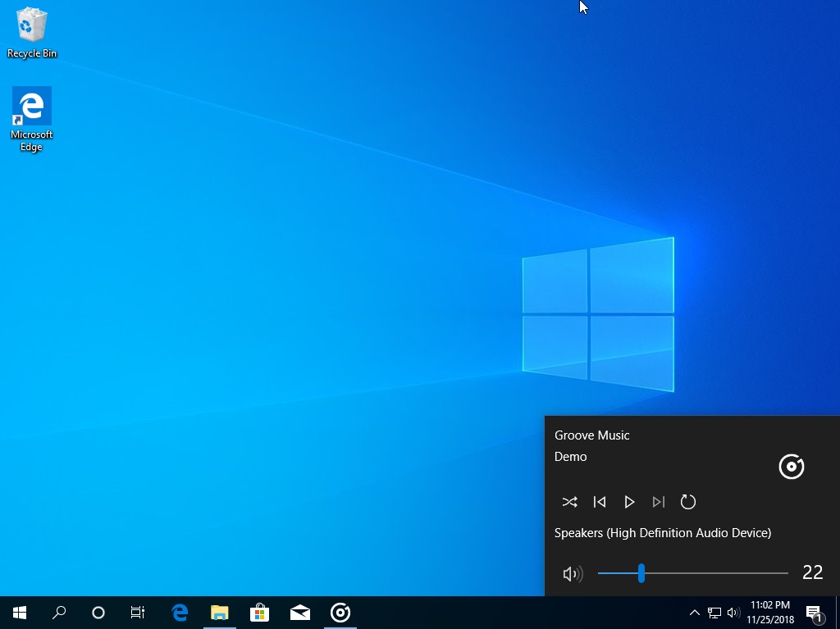Mute audio via the flyout speaker icon

click(573, 573)
